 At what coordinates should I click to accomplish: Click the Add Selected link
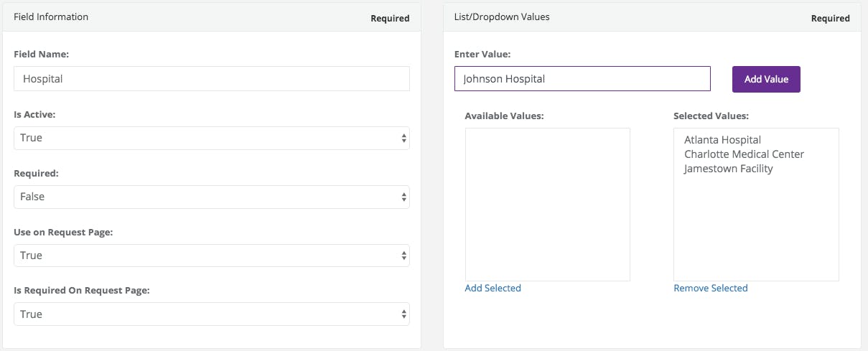tap(493, 288)
